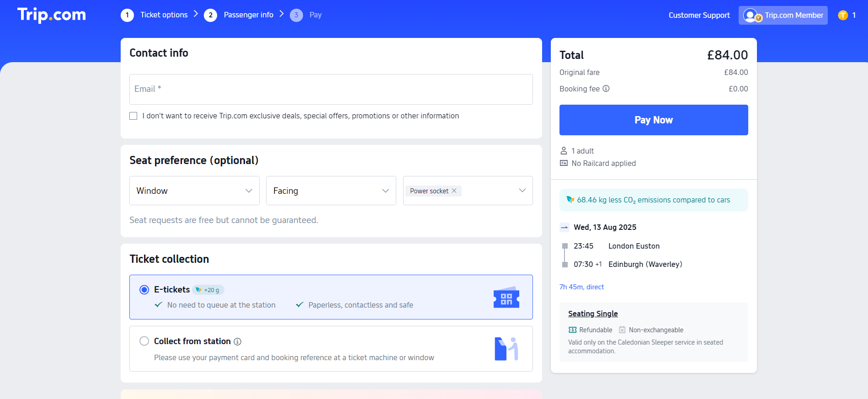Go to Pay step
Image resolution: width=868 pixels, height=399 pixels.
315,15
